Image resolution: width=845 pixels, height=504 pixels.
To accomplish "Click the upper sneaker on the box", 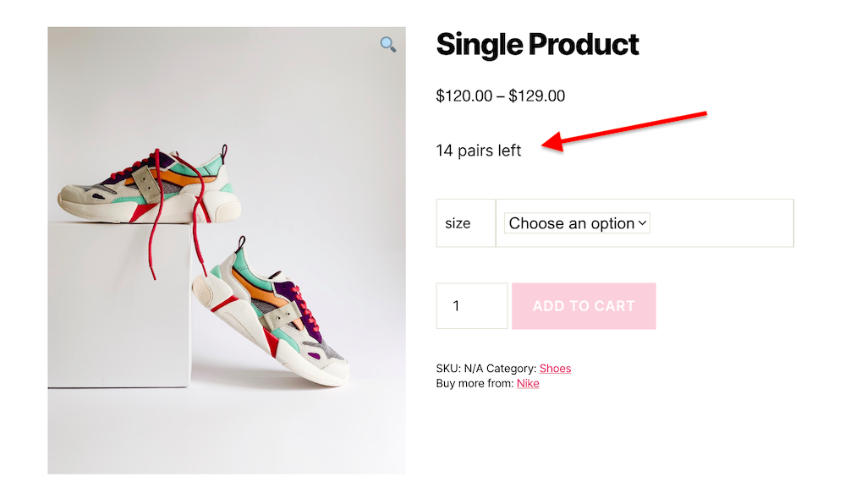I will 144,186.
